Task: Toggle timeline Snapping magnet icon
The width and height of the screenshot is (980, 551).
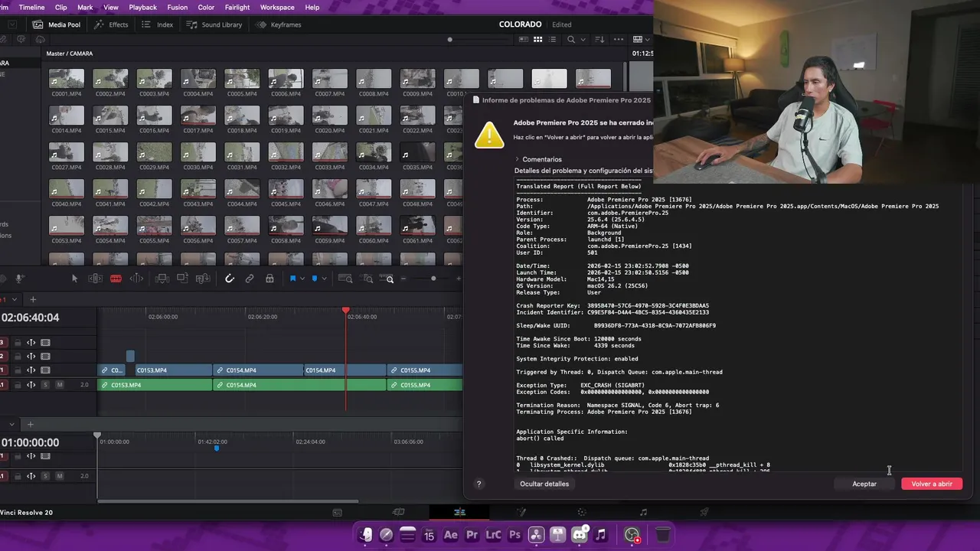Action: click(229, 279)
